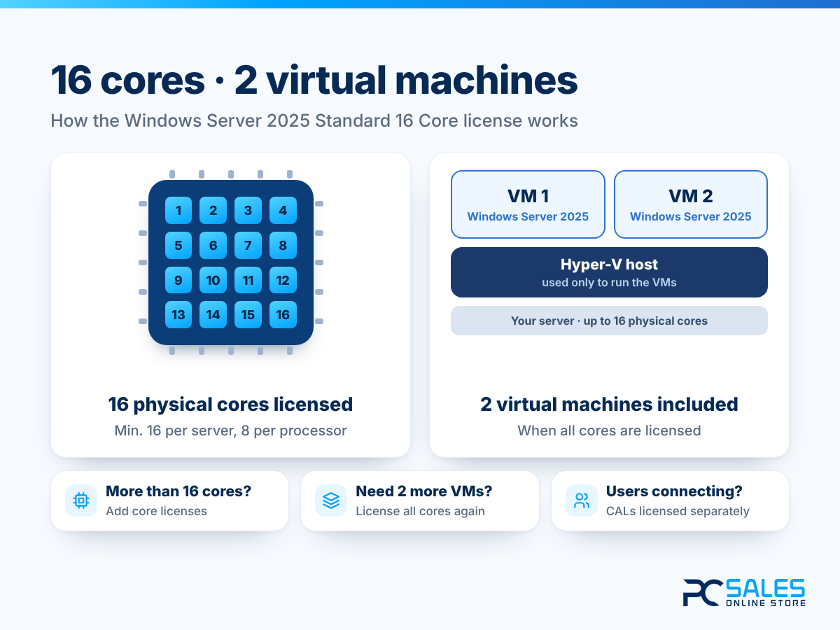Select core tile number 14

[213, 314]
